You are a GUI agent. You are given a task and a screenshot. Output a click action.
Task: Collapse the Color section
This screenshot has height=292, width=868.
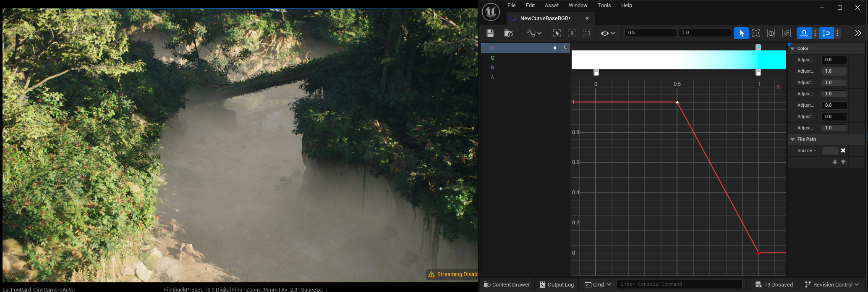pyautogui.click(x=792, y=49)
